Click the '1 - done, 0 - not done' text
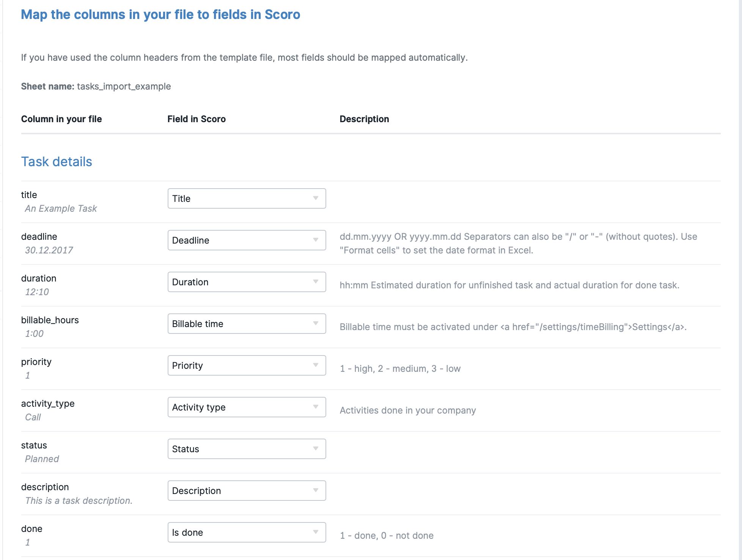Image resolution: width=742 pixels, height=560 pixels. coord(387,536)
